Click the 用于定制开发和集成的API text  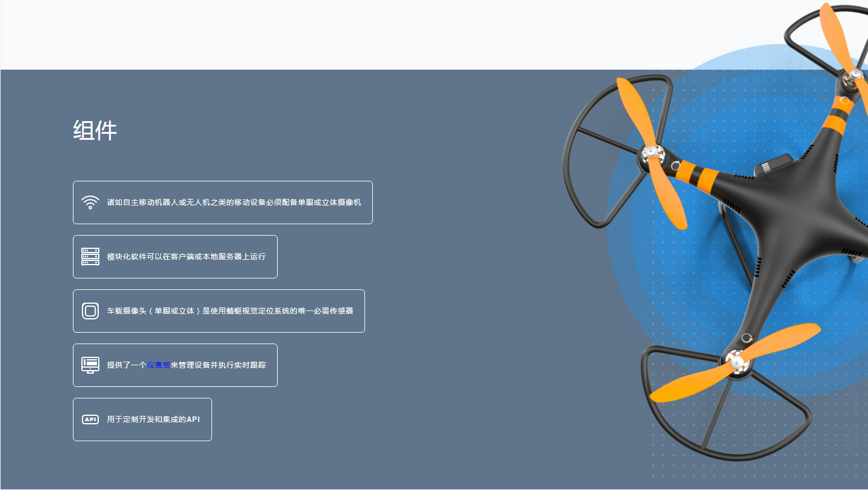point(153,419)
